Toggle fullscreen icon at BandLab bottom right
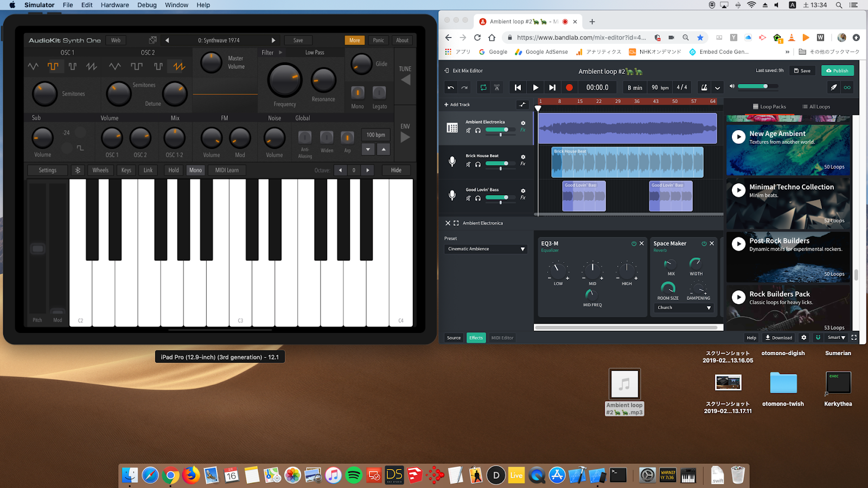 [x=854, y=337]
